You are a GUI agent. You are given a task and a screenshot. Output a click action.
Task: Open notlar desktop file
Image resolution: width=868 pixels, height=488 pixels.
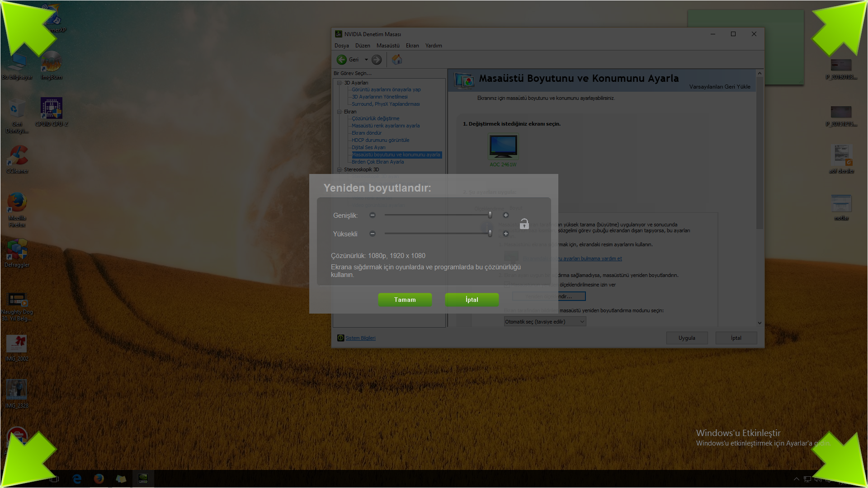(x=841, y=208)
